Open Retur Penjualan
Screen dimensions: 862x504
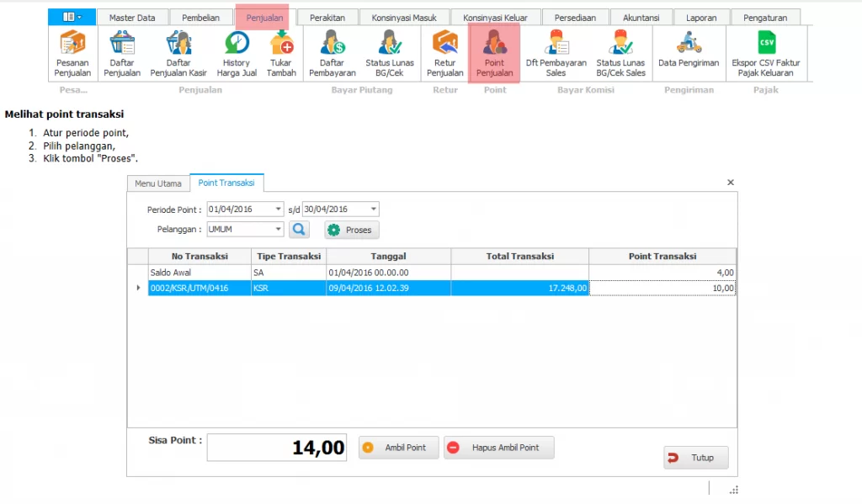point(444,53)
